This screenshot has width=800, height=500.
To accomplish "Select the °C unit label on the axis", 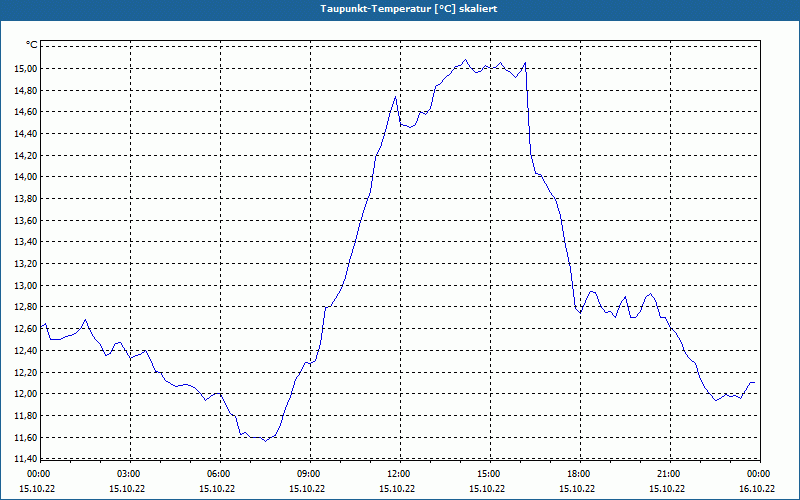I will [x=32, y=45].
